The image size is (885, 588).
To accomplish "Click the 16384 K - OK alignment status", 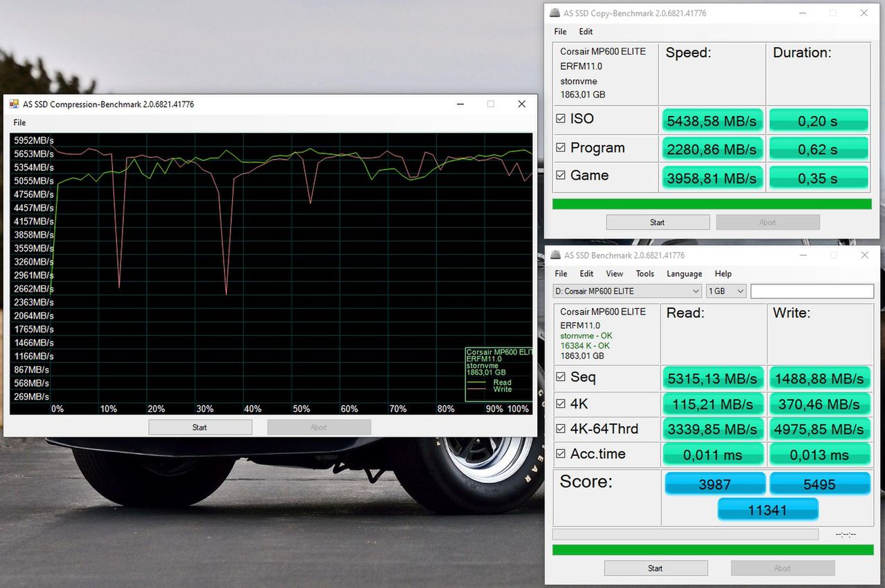I will coord(586,345).
